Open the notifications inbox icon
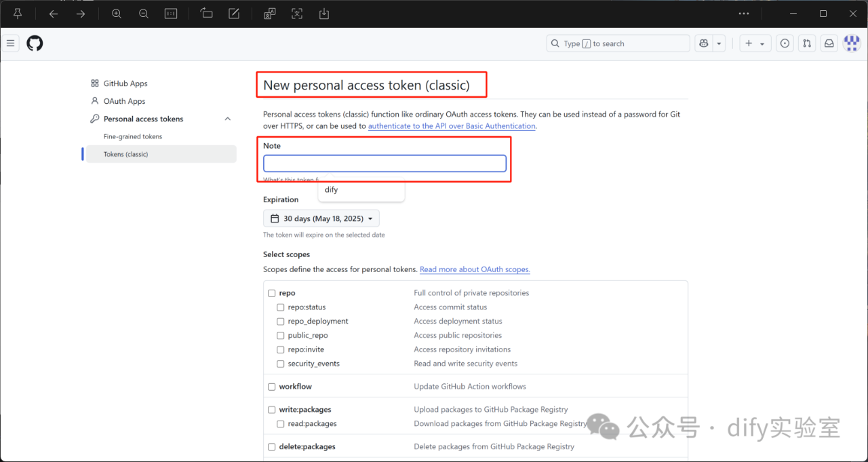This screenshot has width=868, height=462. (x=829, y=43)
